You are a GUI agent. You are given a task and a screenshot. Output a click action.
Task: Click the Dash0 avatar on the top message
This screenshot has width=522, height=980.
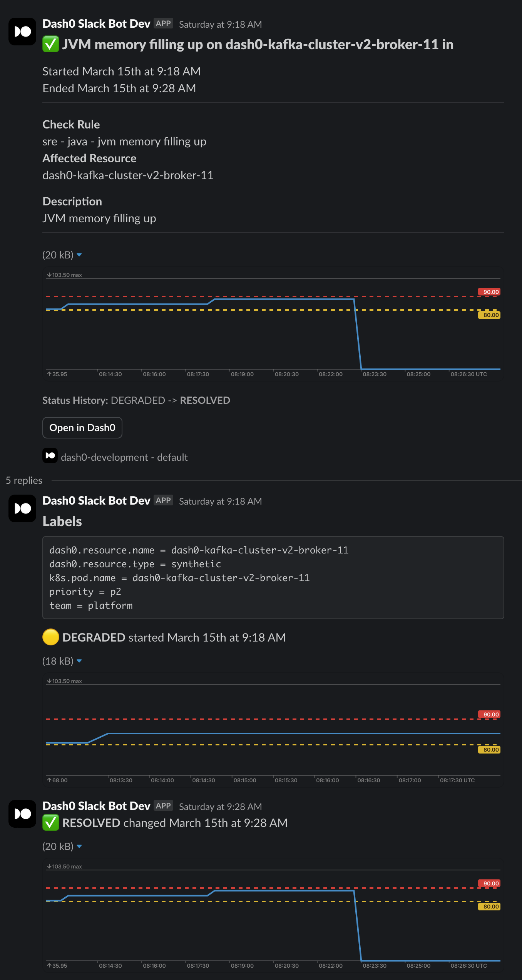click(22, 32)
